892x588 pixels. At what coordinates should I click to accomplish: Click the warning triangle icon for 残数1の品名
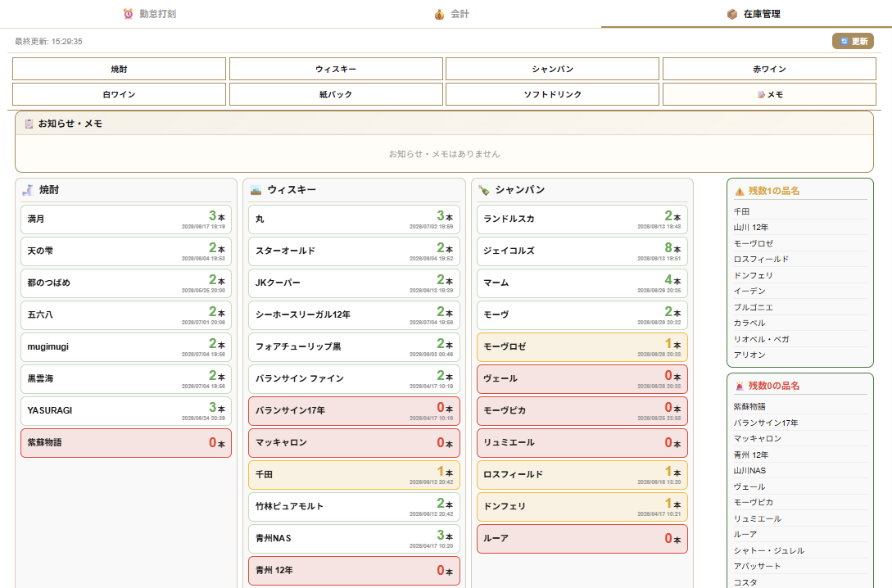pyautogui.click(x=740, y=192)
